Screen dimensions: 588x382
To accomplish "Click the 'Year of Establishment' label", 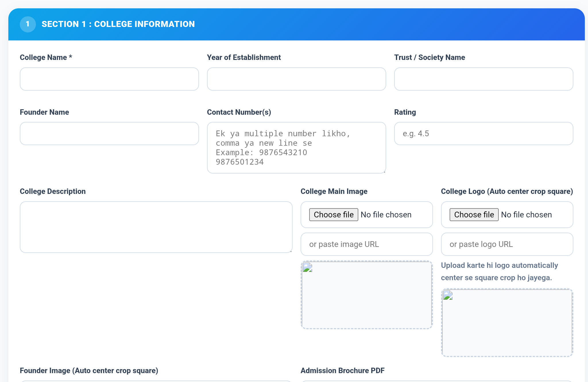I will (x=244, y=57).
